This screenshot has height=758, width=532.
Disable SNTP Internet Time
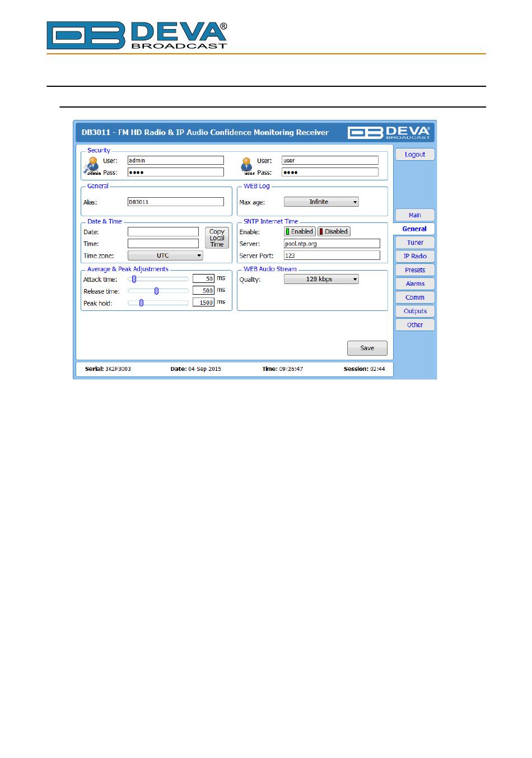coord(334,231)
